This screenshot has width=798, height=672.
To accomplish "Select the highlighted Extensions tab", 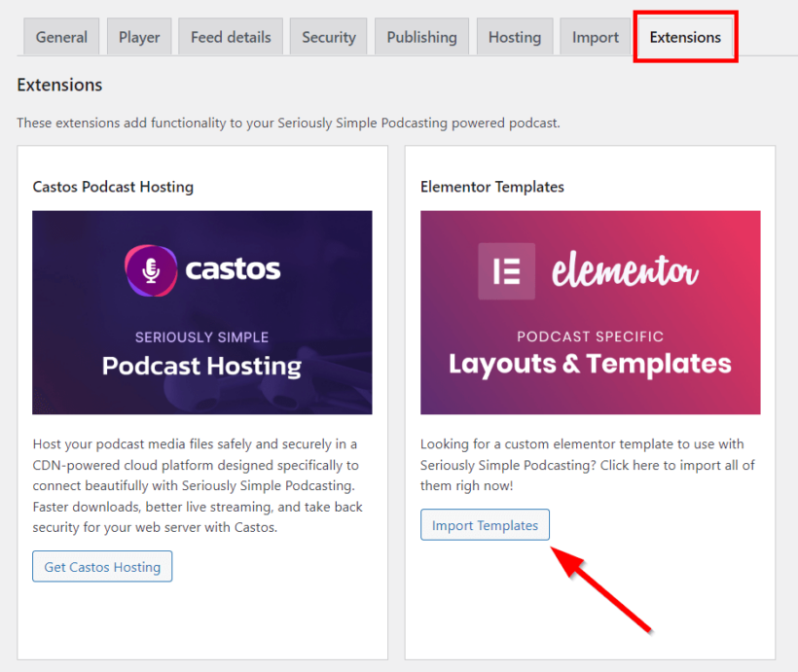I will 684,36.
